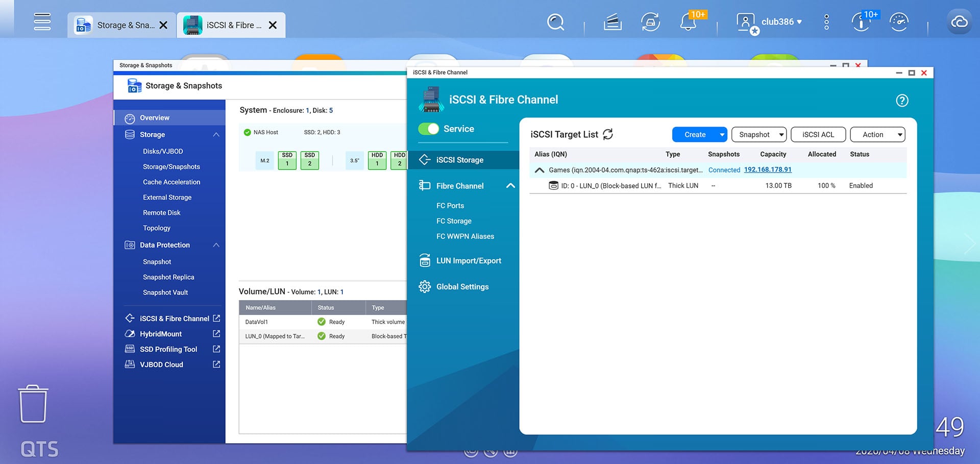Refresh the iSCSI Target List

pos(607,134)
